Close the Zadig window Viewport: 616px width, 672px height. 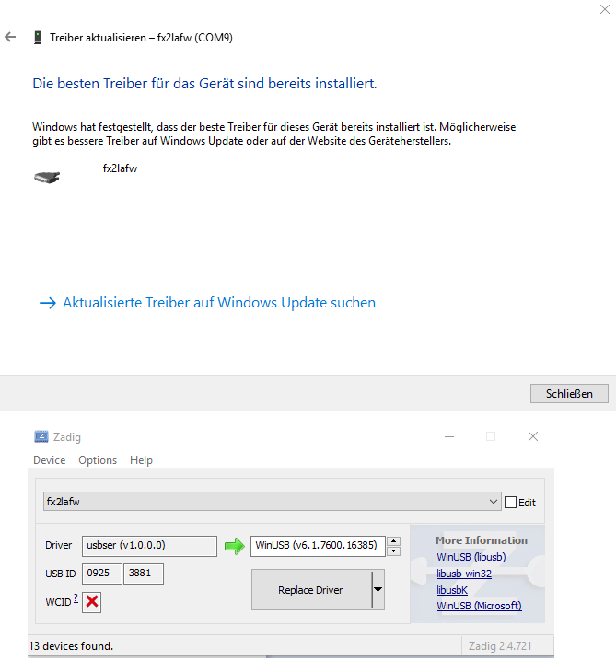pos(533,436)
